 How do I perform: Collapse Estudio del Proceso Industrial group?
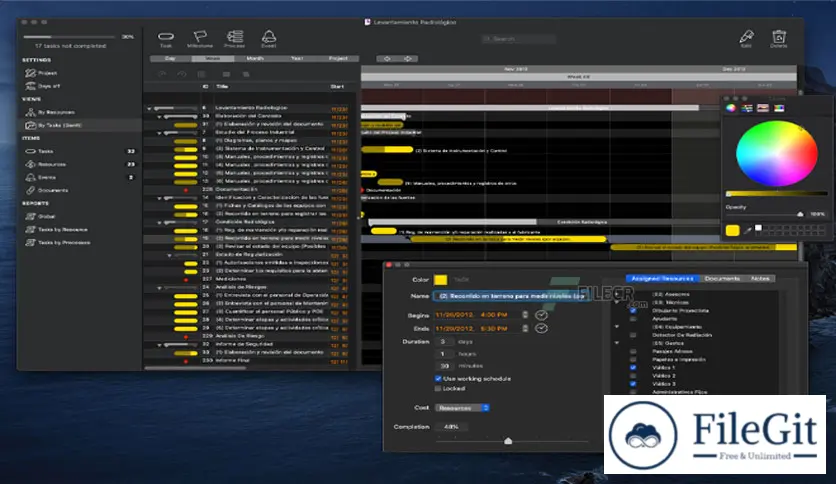pos(159,133)
